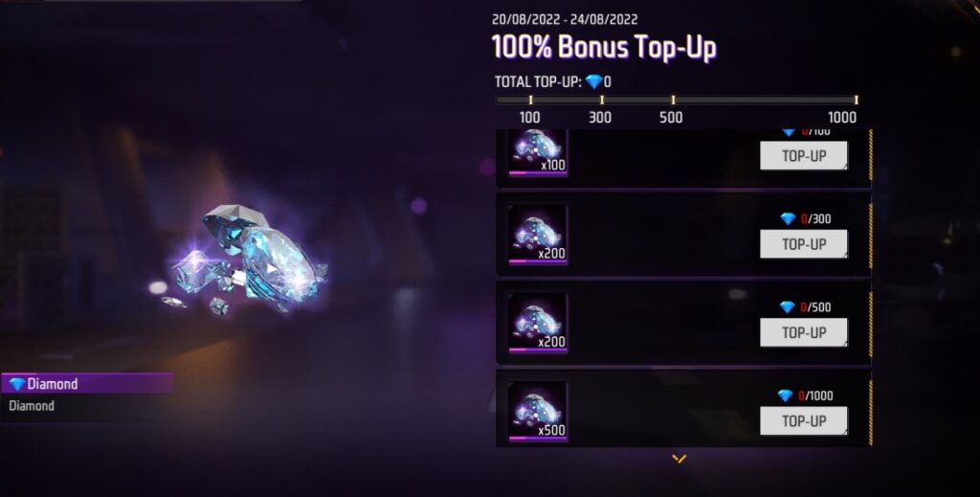Click TOP-UP button for the 100 tier
980x497 pixels.
[x=804, y=156]
